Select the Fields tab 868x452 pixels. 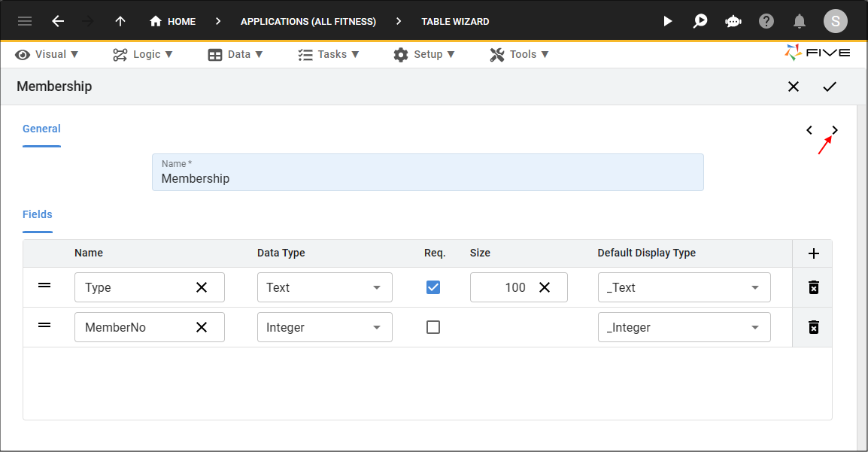coord(37,214)
